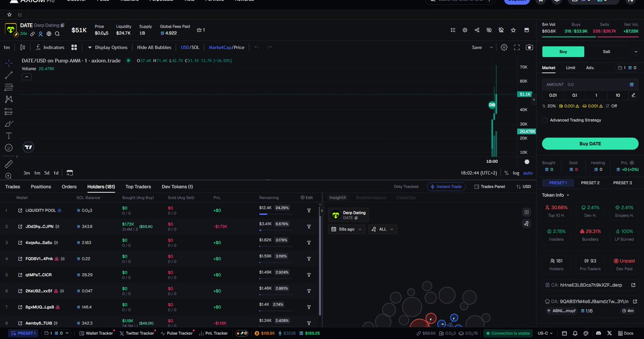This screenshot has height=339, width=644.
Task: Enter fullscreen chart mode
Action: (517, 47)
